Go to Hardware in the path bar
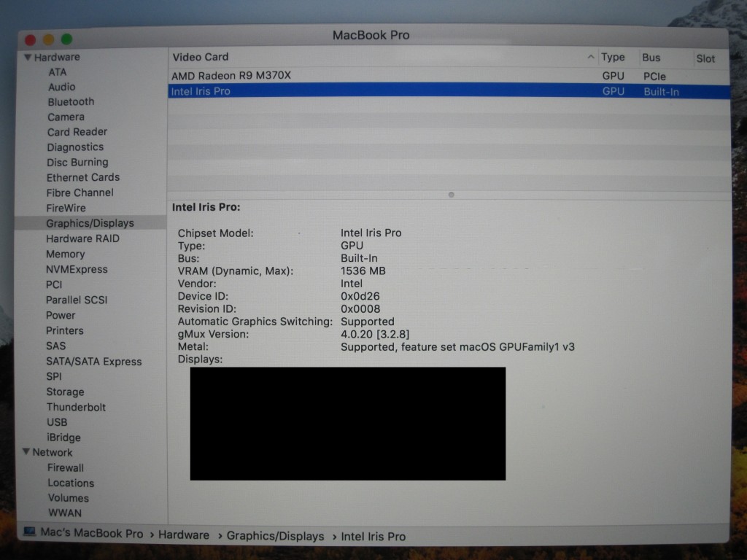Screen dimensions: 747x560 184,534
